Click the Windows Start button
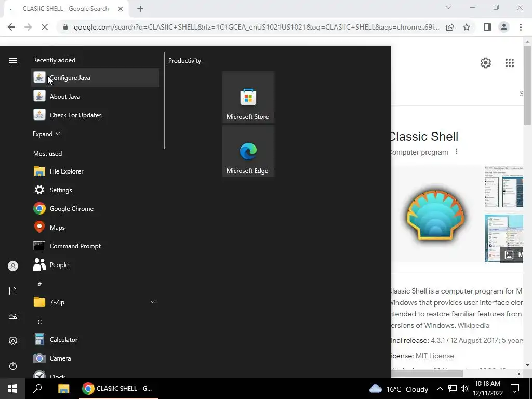 [x=12, y=389]
